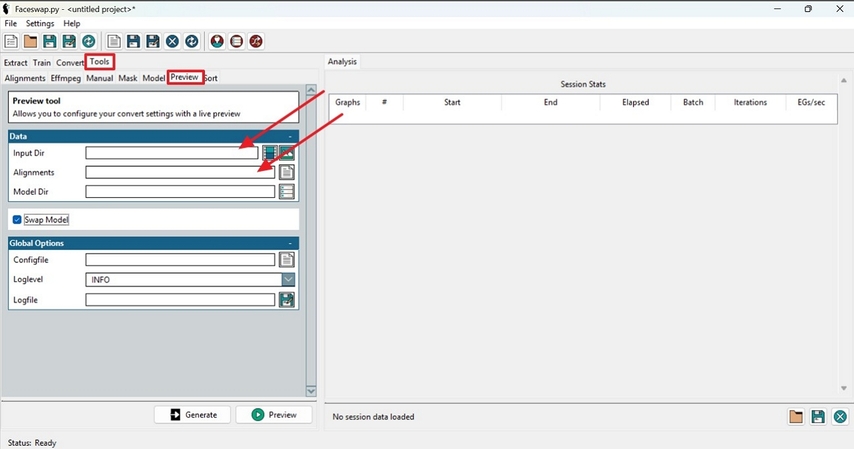Click the Elapsed column header
The image size is (854, 449).
click(x=636, y=102)
